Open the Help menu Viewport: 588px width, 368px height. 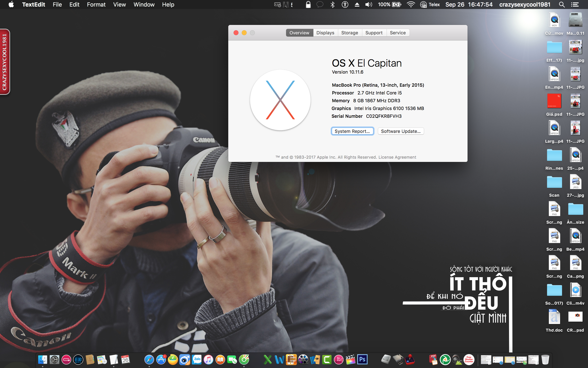tap(168, 5)
